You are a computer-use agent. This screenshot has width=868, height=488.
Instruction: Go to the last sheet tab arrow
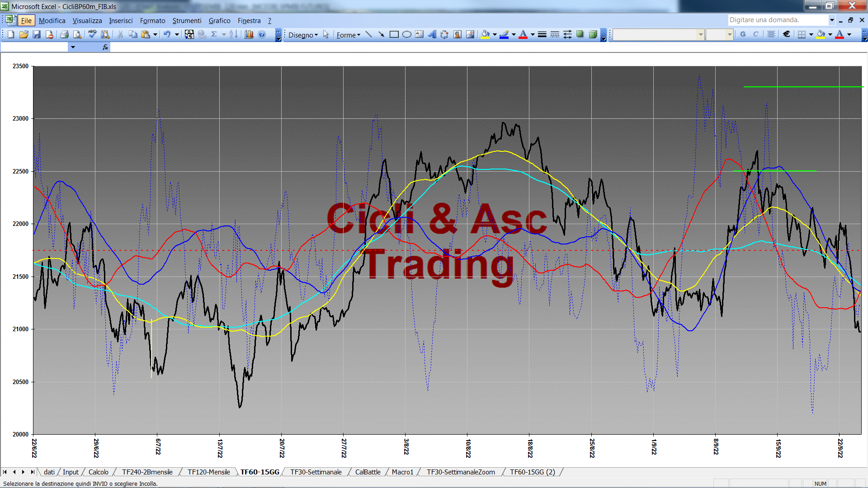[x=33, y=472]
